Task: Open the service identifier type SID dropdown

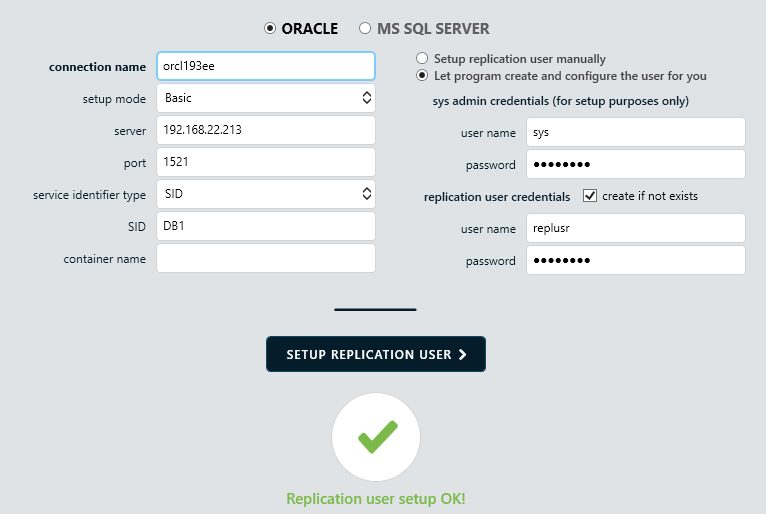Action: click(266, 194)
